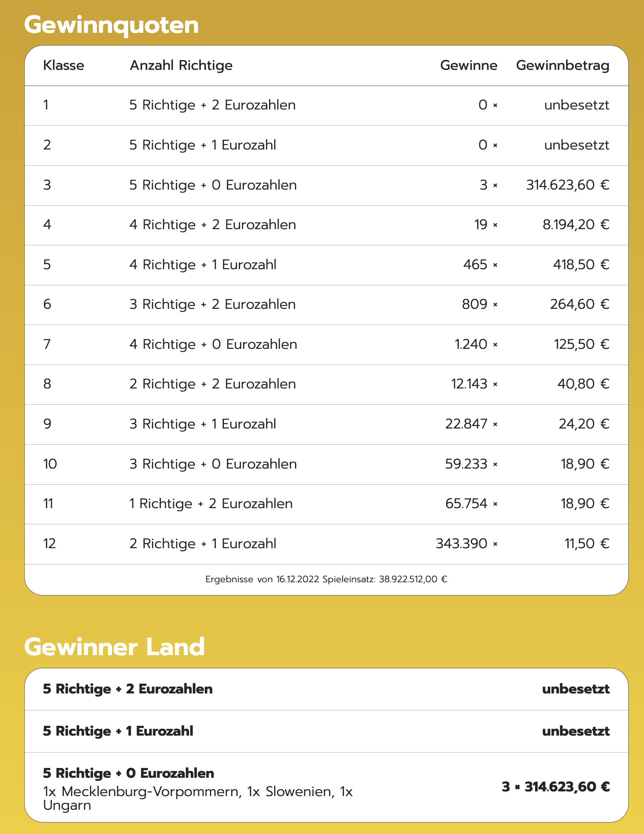Screen dimensions: 644x834
Task: Select the 314.623,60 € amount in class 3
Action: pos(568,185)
